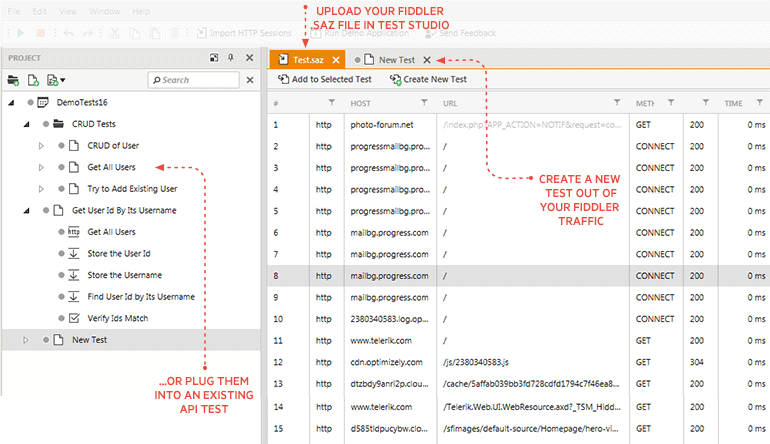Select Find User Id by Its Username step
Screen dimensions: 770x444
(x=141, y=297)
